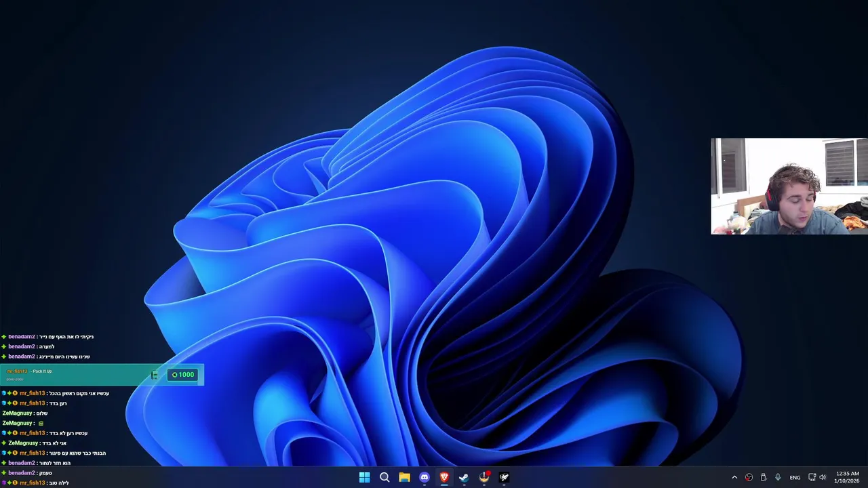Click the "Pack It Up" redemption text
This screenshot has width=868, height=488.
click(x=42, y=371)
